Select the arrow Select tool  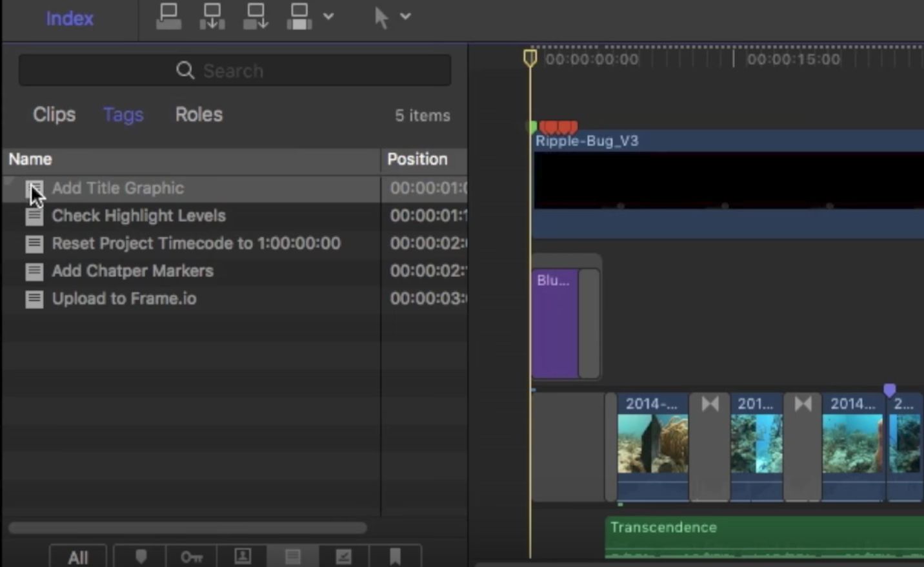[x=381, y=17]
